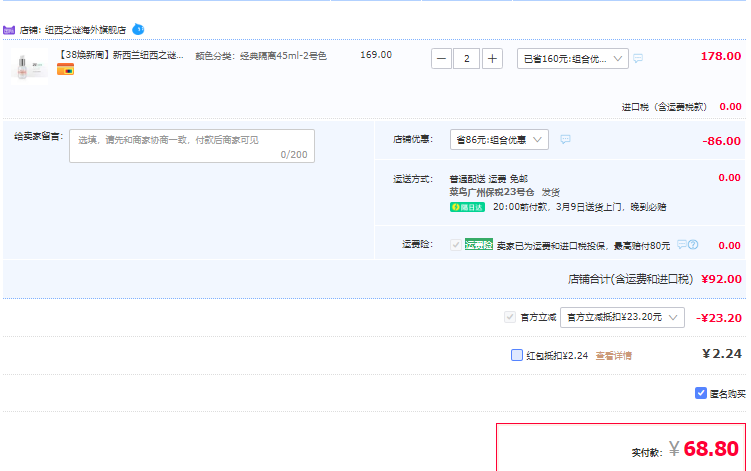Image resolution: width=751 pixels, height=471 pixels.
Task: Decrease quantity with the minus button
Action: click(x=441, y=59)
